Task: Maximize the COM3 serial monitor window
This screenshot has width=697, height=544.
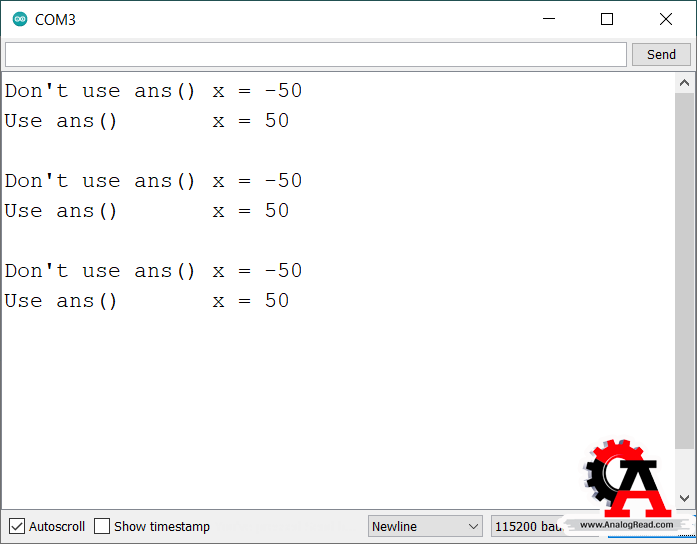Action: [x=607, y=19]
